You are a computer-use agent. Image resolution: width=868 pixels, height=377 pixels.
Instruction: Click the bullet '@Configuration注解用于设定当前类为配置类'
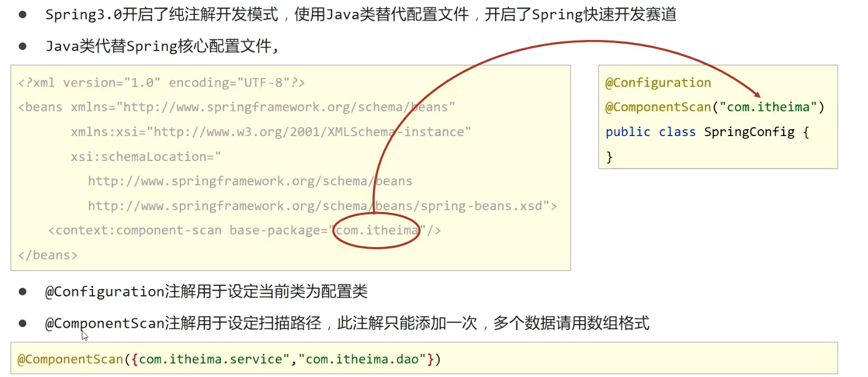click(x=206, y=291)
